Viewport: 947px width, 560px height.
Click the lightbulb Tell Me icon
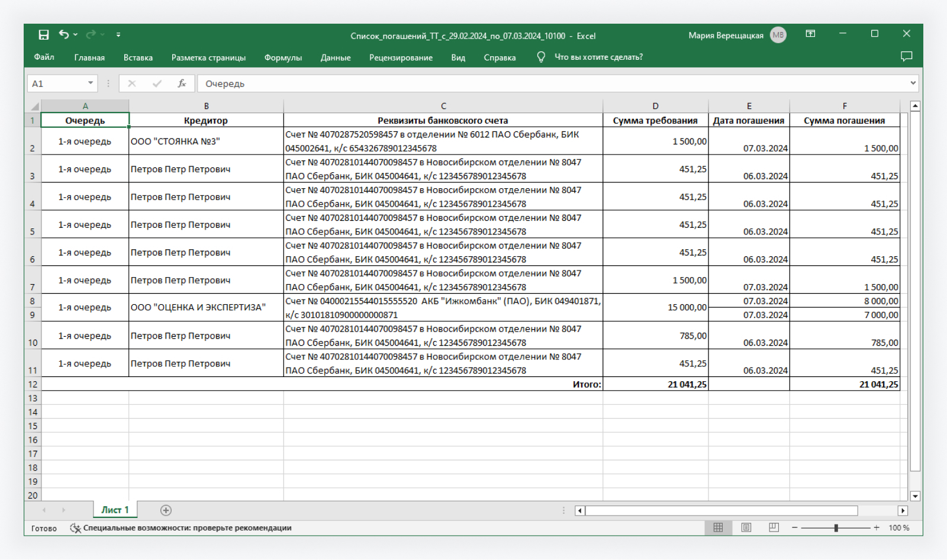[x=540, y=57]
